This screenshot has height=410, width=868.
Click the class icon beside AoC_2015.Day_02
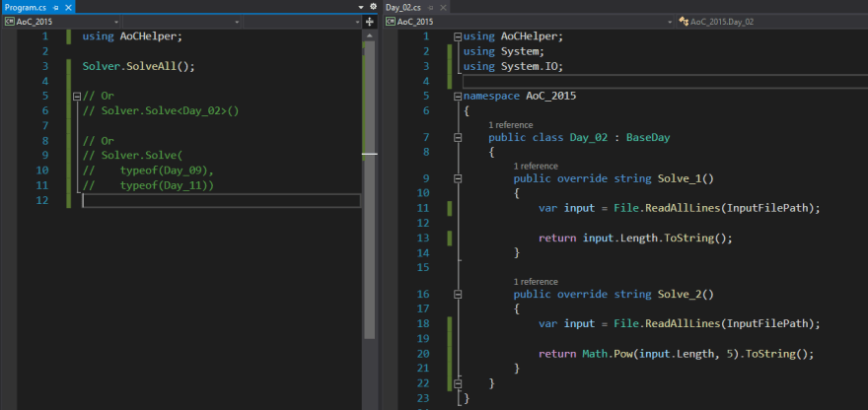pos(685,22)
